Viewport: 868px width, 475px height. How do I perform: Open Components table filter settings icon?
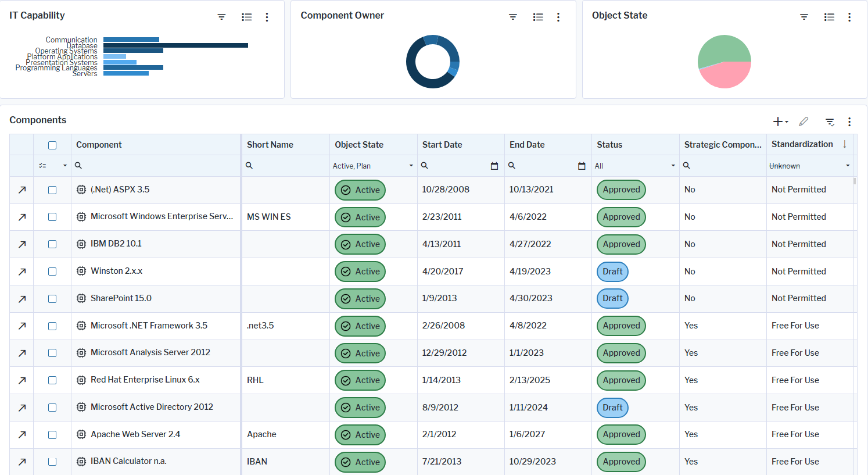[830, 122]
